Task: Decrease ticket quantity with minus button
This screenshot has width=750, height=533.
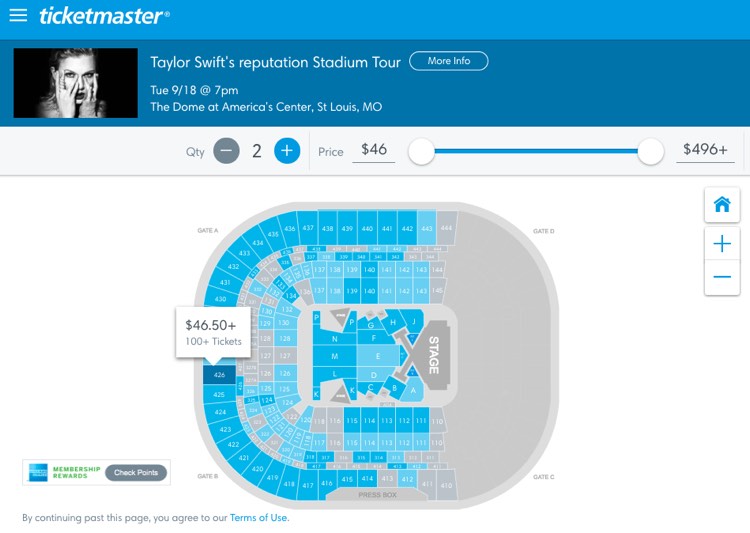Action: [x=226, y=151]
